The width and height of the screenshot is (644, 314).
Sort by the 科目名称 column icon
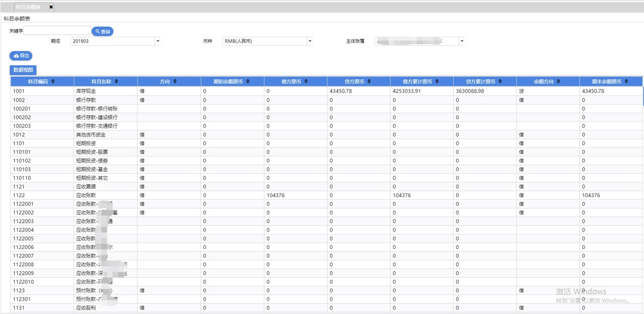click(x=116, y=82)
